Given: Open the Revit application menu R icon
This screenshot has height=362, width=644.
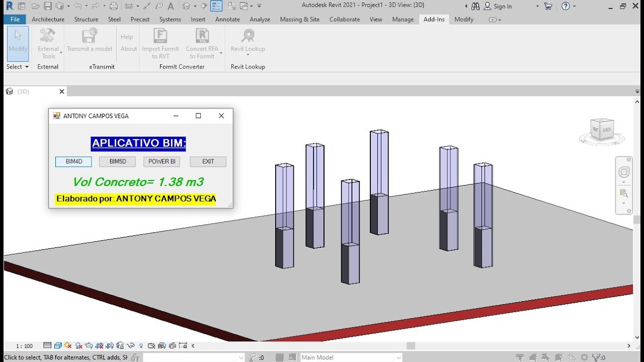Looking at the screenshot, I should (x=10, y=6).
